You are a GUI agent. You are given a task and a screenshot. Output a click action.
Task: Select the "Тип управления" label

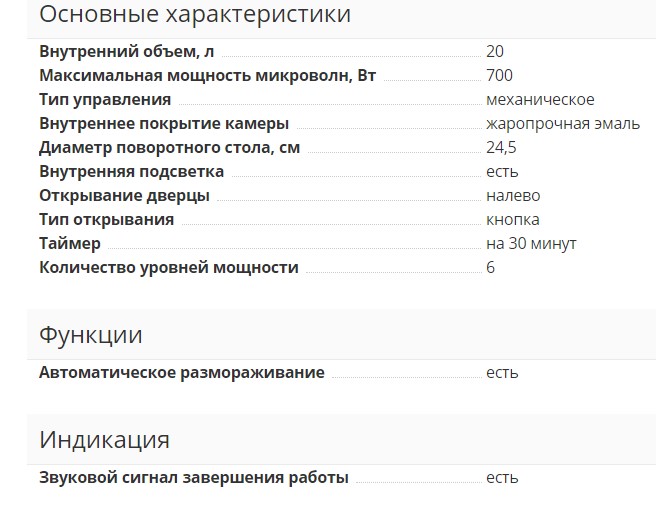105,100
